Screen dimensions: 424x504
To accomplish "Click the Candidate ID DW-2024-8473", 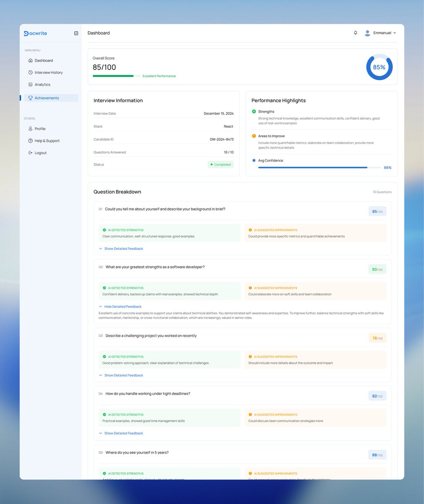I will 222,139.
